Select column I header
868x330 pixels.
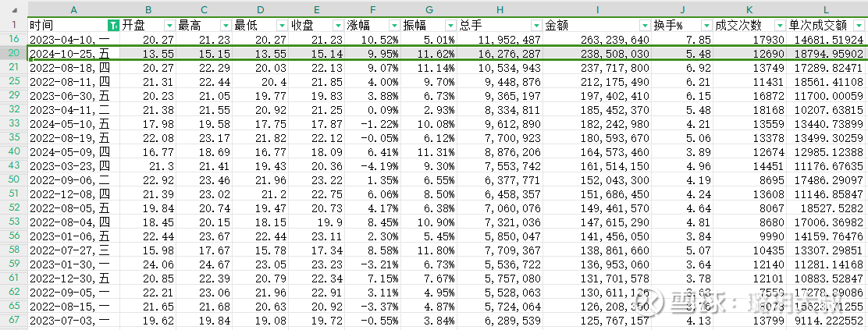[x=597, y=9]
